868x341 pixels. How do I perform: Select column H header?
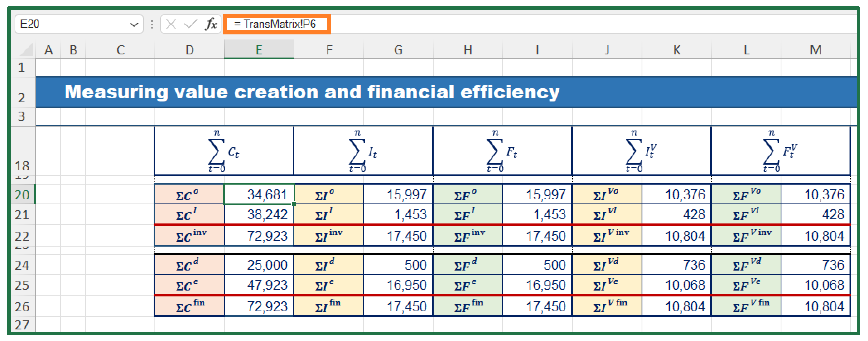467,50
